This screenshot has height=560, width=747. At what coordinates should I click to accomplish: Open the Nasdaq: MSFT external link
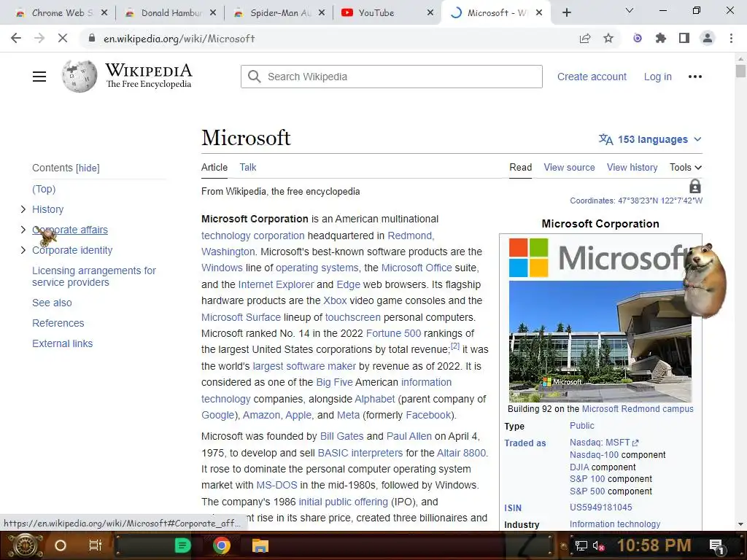pyautogui.click(x=604, y=443)
